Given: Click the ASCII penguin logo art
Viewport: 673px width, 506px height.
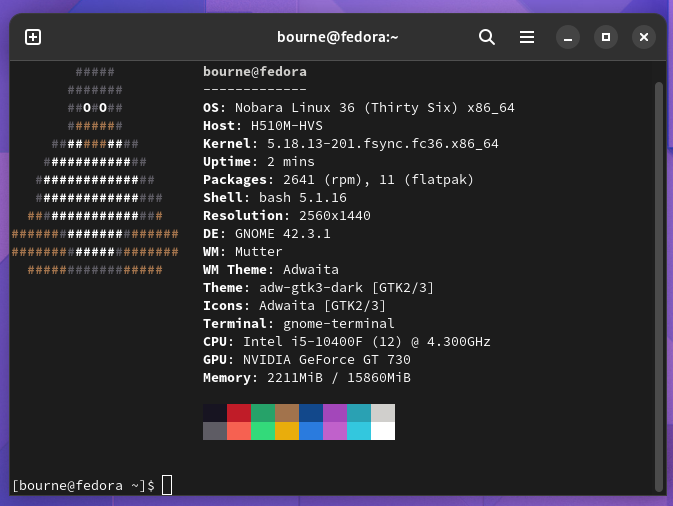Looking at the screenshot, I should [95, 171].
